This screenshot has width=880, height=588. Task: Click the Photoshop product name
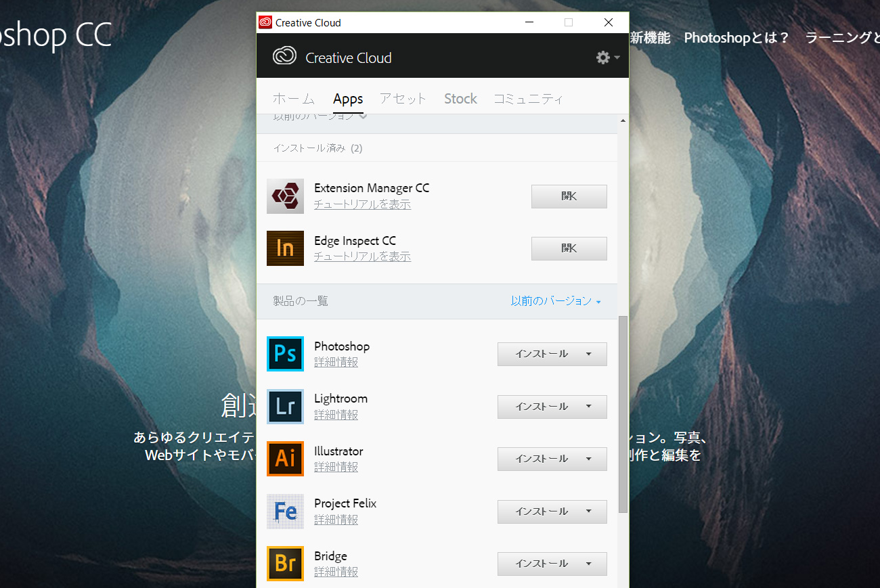[342, 346]
